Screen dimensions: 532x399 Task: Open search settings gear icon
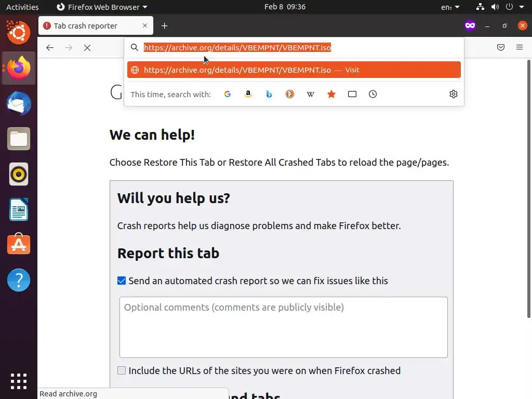pos(453,94)
